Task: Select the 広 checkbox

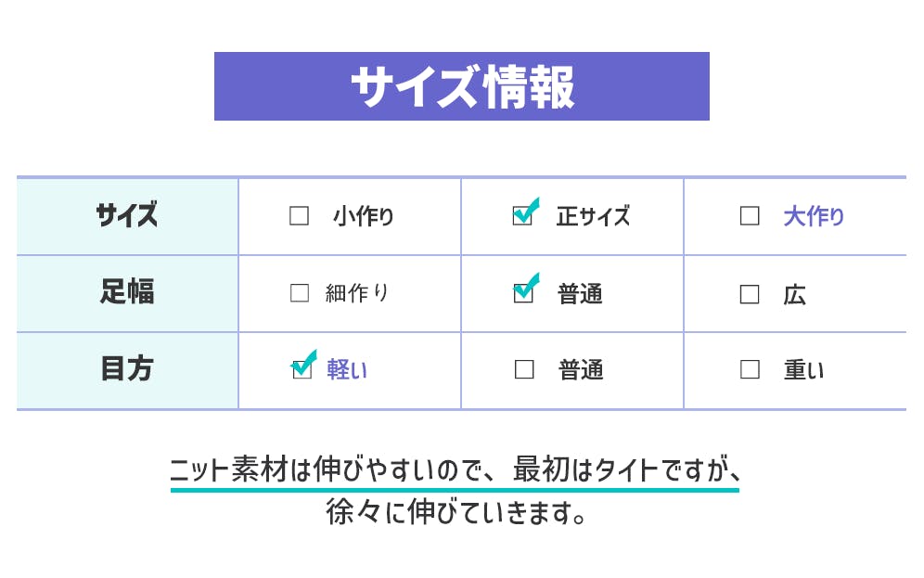Action: [x=750, y=294]
